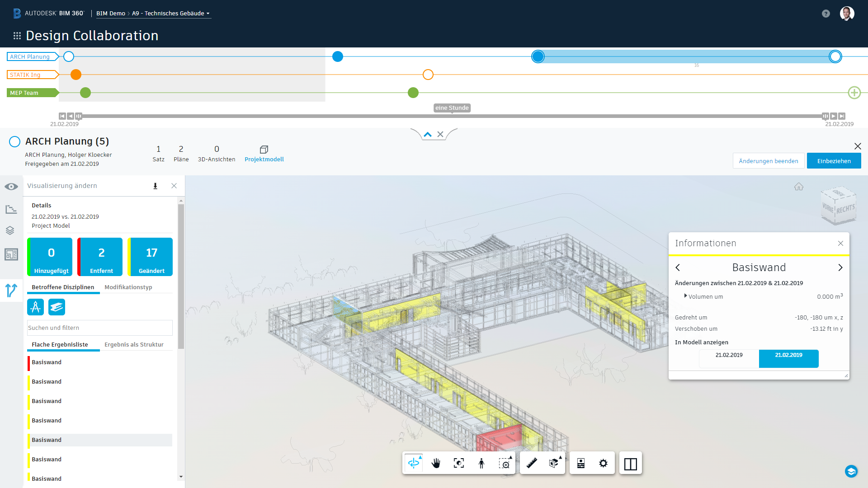Image resolution: width=868 pixels, height=488 pixels.
Task: Open the BIM Demo breadcrumb link
Action: click(x=111, y=13)
